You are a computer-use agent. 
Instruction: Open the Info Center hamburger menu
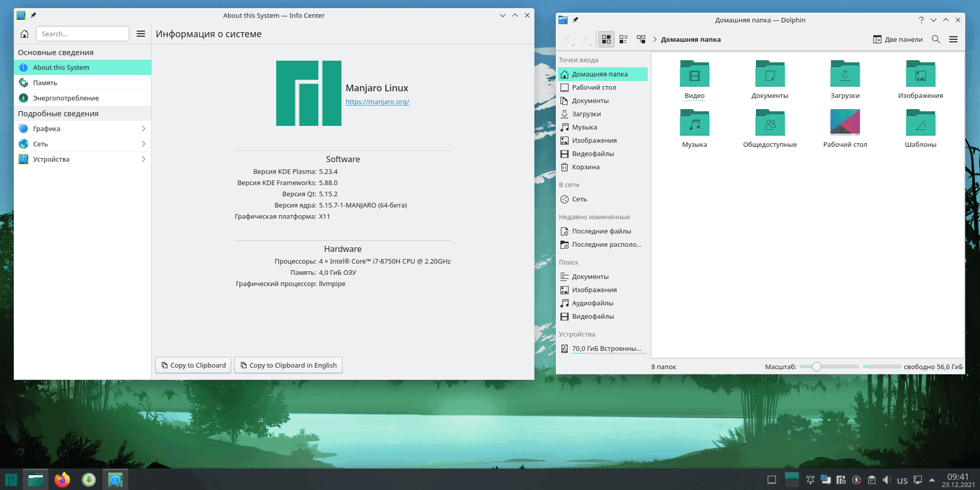click(140, 34)
